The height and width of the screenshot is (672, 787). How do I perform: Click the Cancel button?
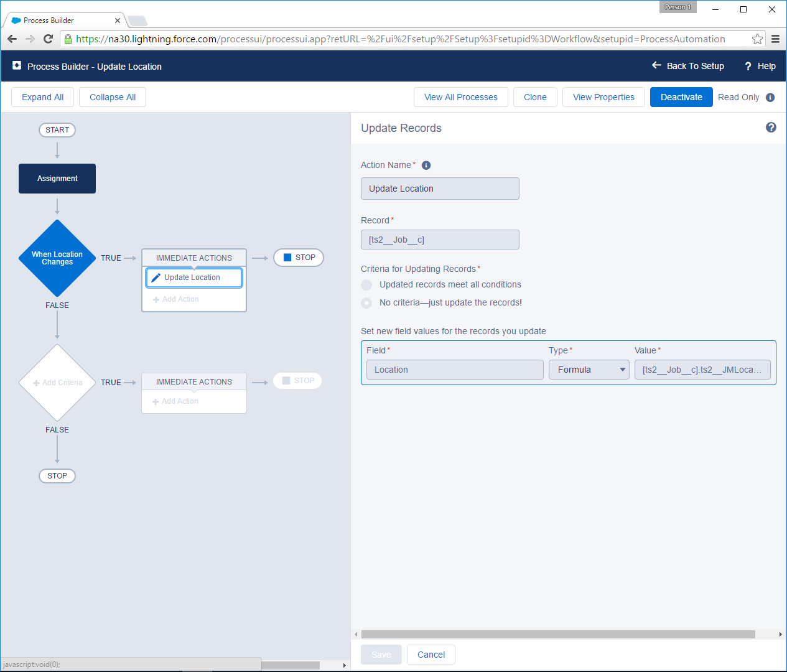pyautogui.click(x=431, y=655)
